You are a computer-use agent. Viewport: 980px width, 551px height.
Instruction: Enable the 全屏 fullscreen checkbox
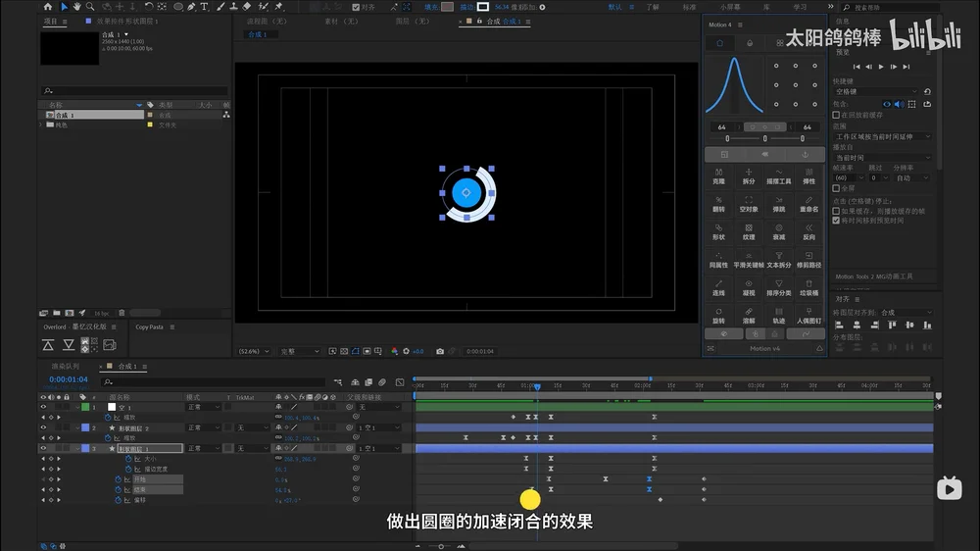(836, 188)
